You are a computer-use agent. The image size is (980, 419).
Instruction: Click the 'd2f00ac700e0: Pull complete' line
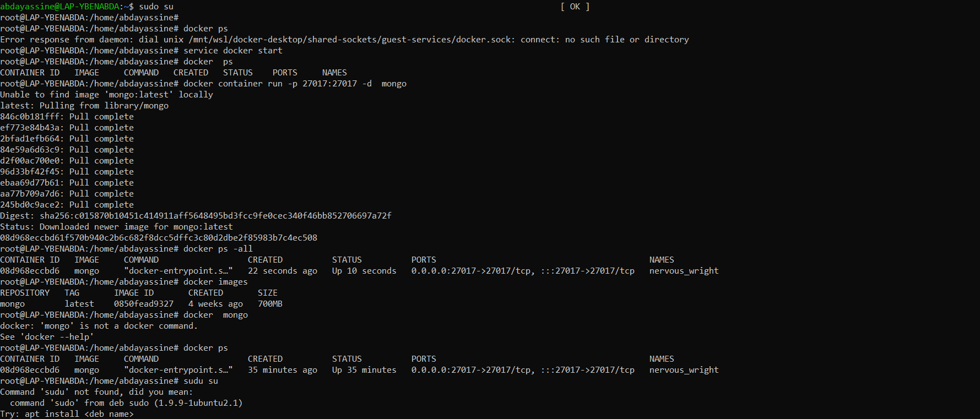tap(67, 161)
